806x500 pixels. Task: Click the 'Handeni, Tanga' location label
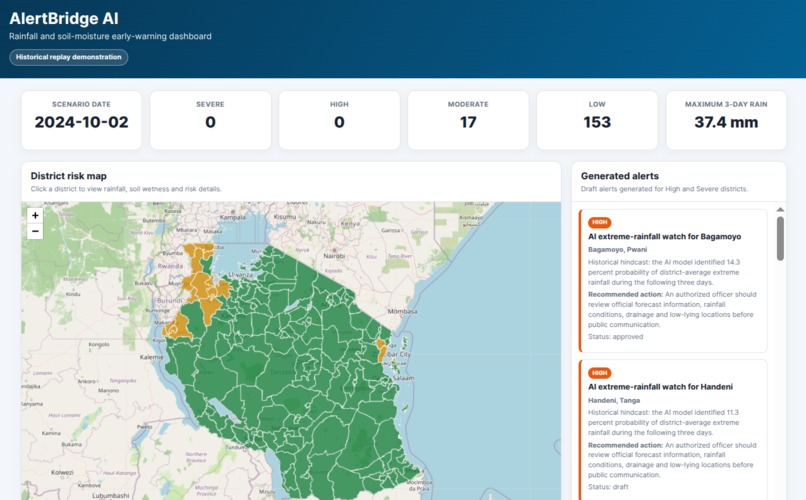(614, 400)
